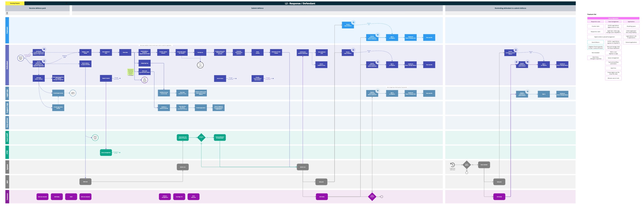The height and width of the screenshot is (209, 644).
Task: Select the Claimant's View case file box
Action: point(429,37)
